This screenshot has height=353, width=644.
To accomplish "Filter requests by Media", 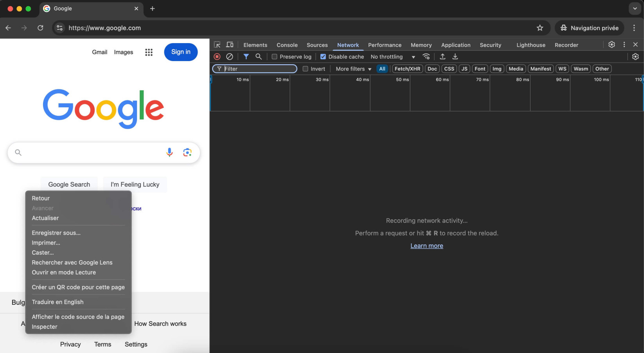I will pos(516,69).
